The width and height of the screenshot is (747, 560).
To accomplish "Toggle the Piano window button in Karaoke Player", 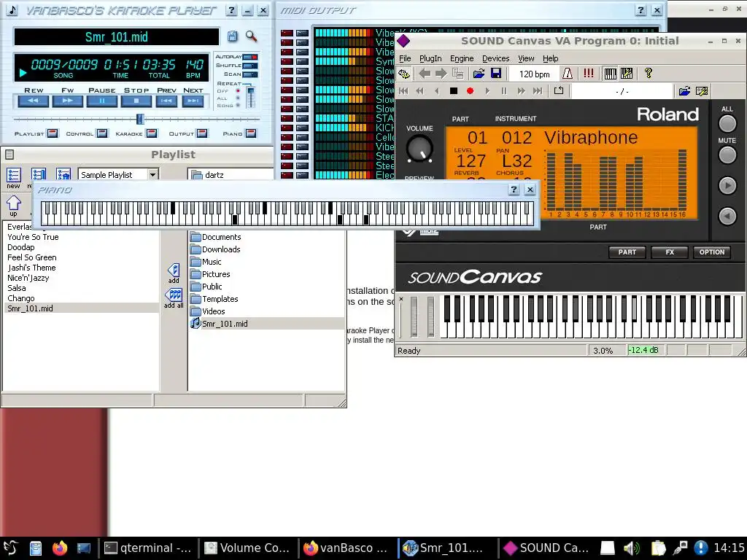I will (251, 133).
